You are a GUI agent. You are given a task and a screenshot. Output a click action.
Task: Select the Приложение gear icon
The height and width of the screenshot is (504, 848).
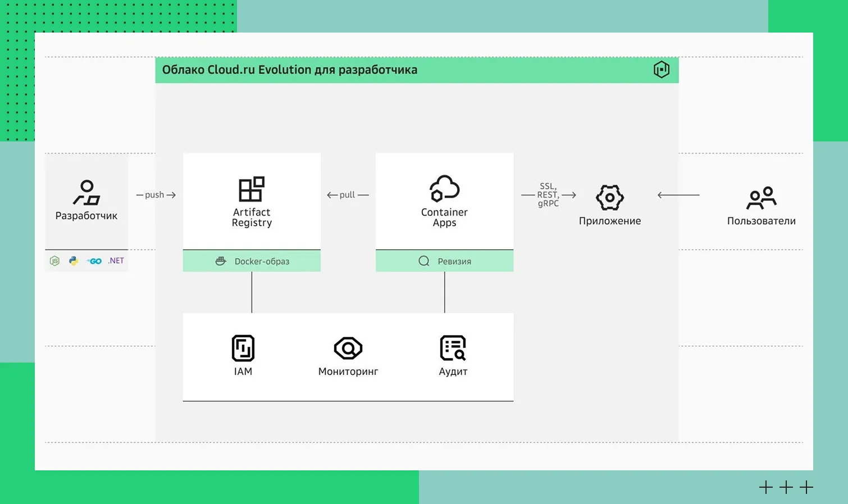(x=610, y=198)
